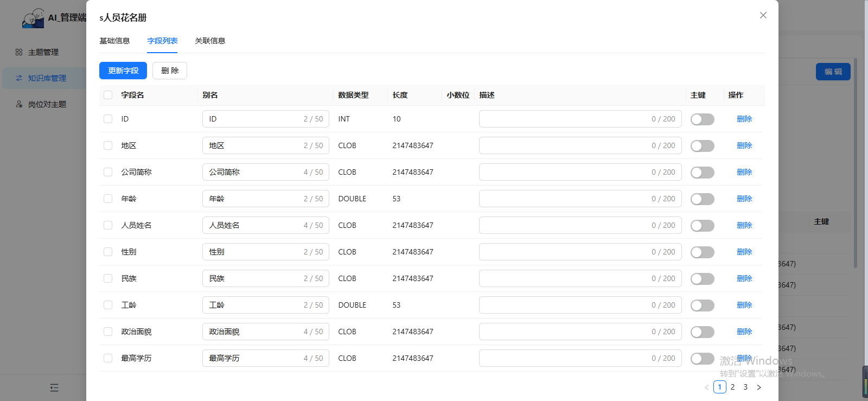Check the checkbox for 公司简称 row
Viewport: 868px width, 401px height.
108,172
